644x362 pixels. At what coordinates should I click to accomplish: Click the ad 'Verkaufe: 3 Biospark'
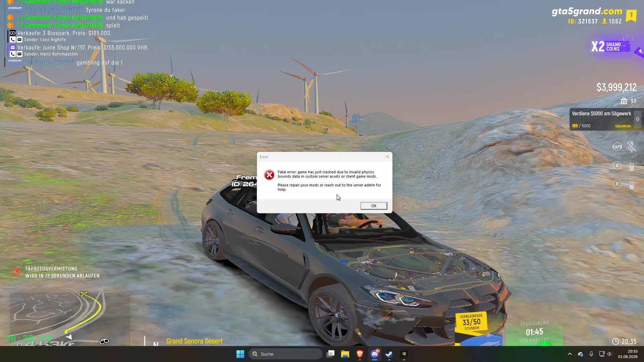(x=64, y=33)
